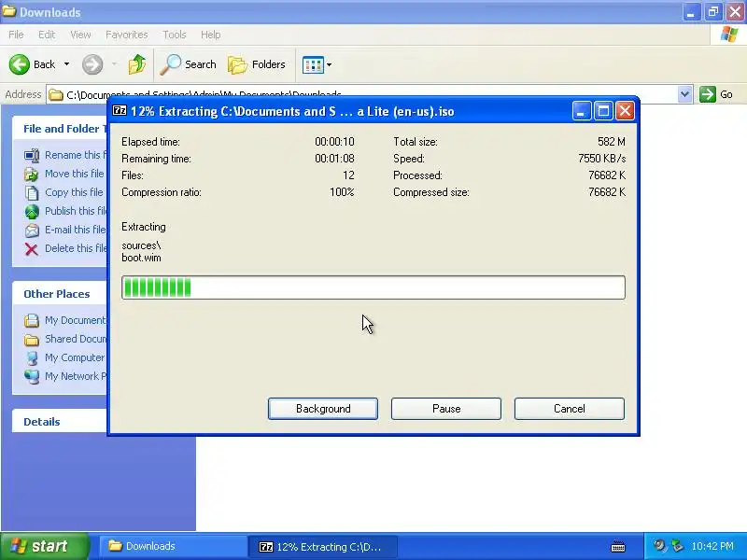This screenshot has width=747, height=560.
Task: Expand the Details panel header
Action: click(60, 422)
